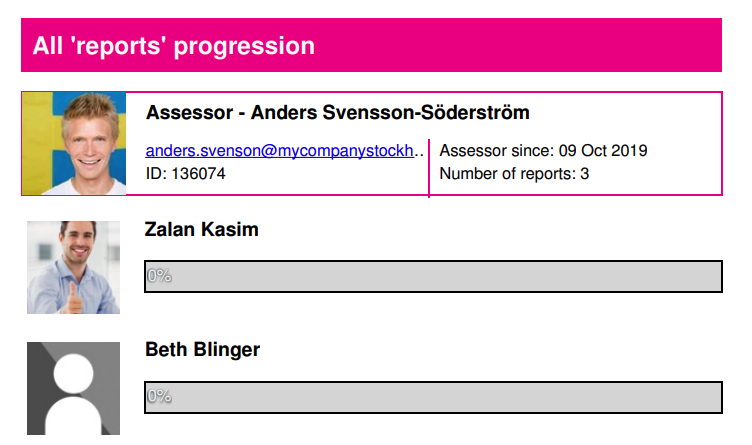This screenshot has width=752, height=445.
Task: Click the Zalan Kasim name
Action: [201, 230]
